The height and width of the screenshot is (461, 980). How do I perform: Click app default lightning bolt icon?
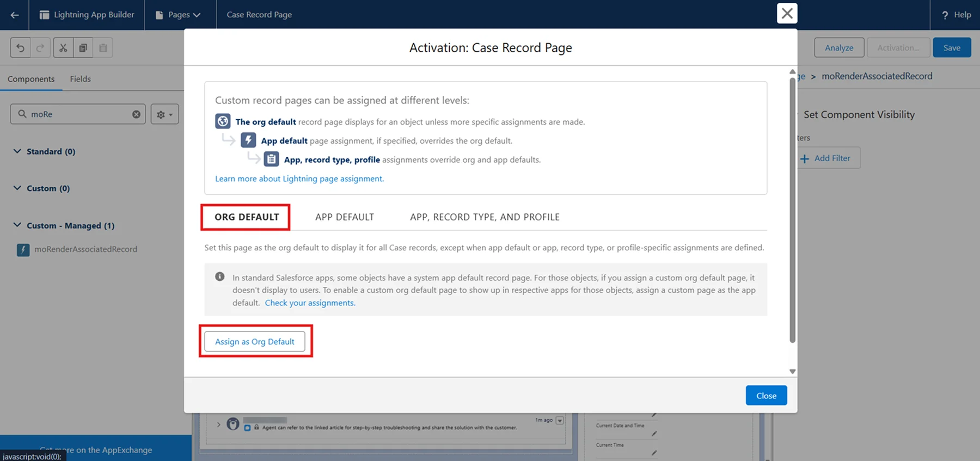(x=248, y=140)
